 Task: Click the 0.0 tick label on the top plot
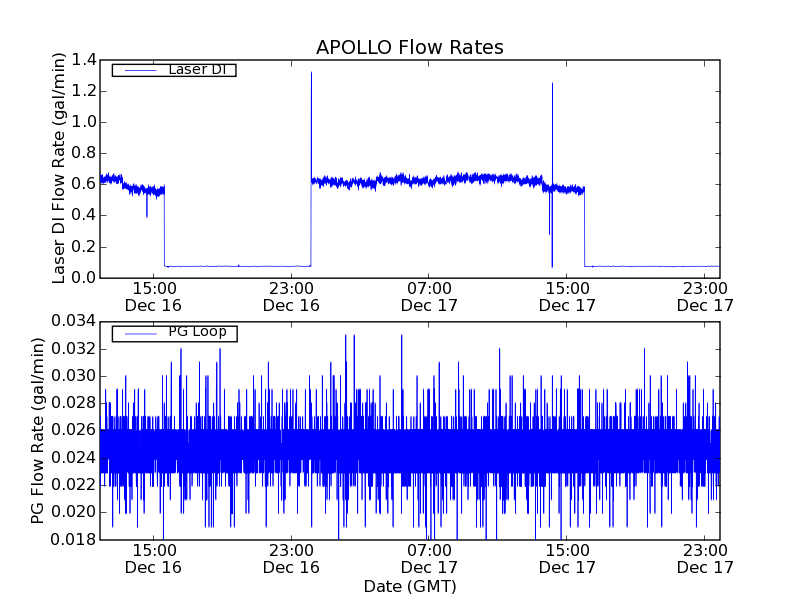84,277
